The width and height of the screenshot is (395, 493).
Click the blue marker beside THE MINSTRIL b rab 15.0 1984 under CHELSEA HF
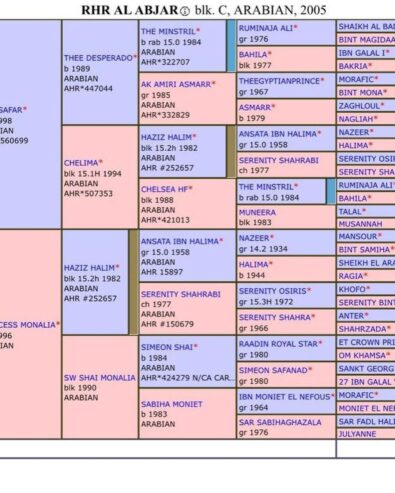pyautogui.click(x=331, y=191)
